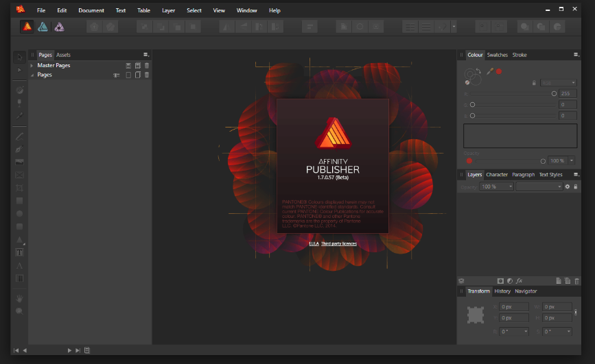This screenshot has width=595, height=364.
Task: Select the Frame Text tool (T icon)
Action: pyautogui.click(x=19, y=252)
